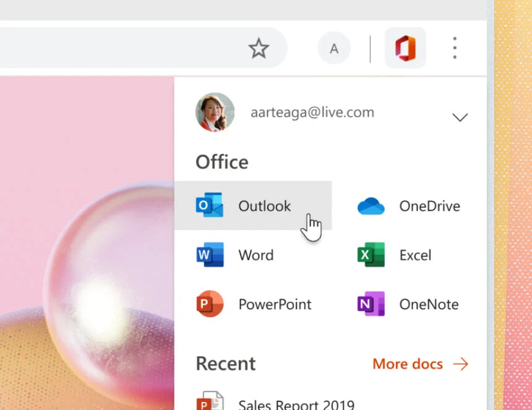This screenshot has height=410, width=532.
Task: Choose the OneNote text entry
Action: pyautogui.click(x=429, y=304)
